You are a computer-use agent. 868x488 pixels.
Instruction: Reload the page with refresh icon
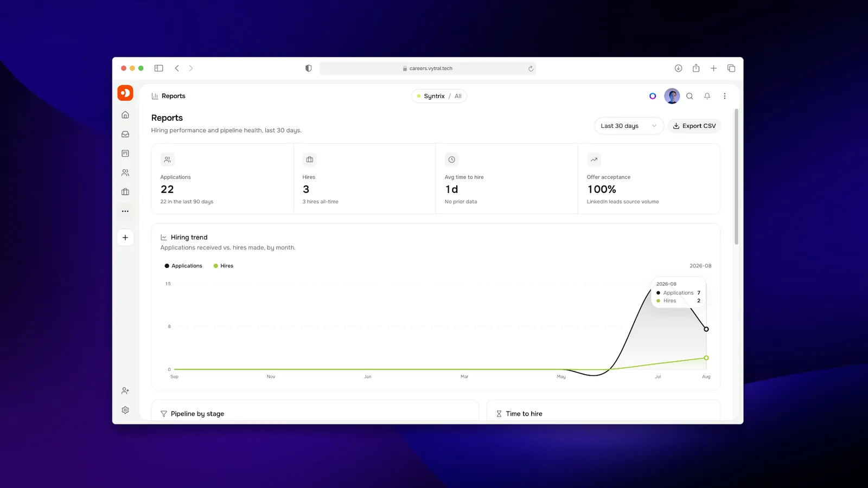coord(531,69)
